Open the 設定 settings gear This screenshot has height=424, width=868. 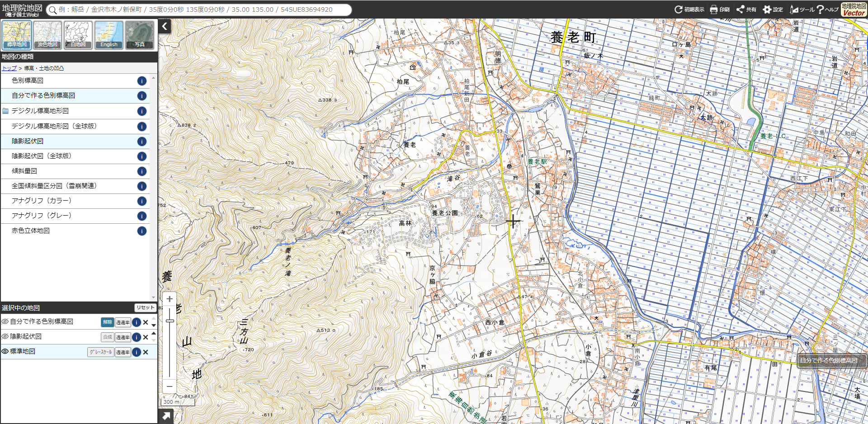(773, 9)
